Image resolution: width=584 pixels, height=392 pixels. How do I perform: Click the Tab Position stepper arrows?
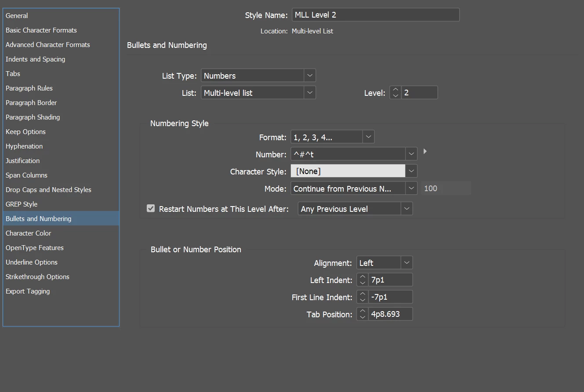click(362, 314)
